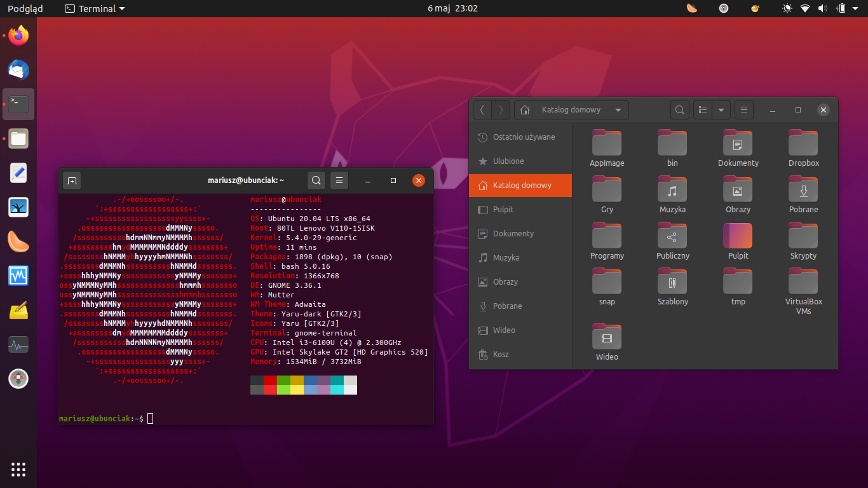The width and height of the screenshot is (868, 488).
Task: Select Ulubione in the sidebar
Action: [520, 161]
